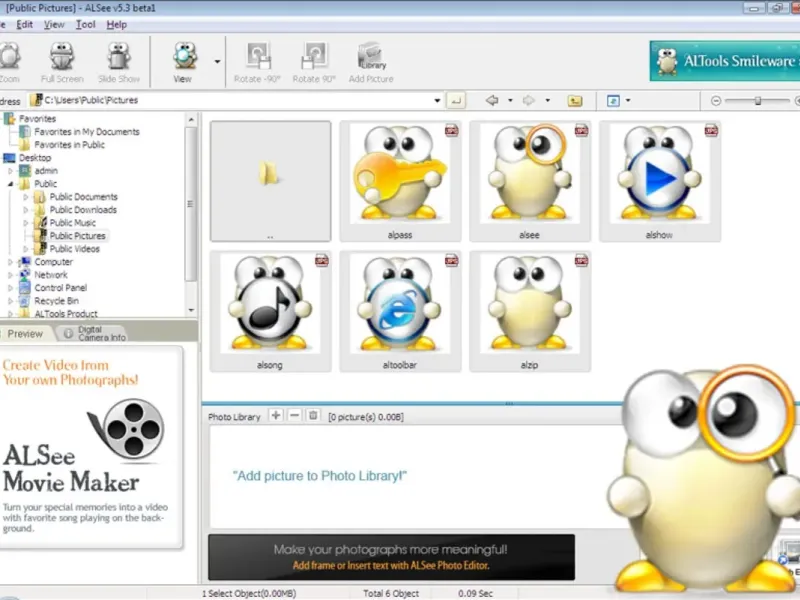Image resolution: width=800 pixels, height=600 pixels.
Task: Select Network in folder tree
Action: coord(51,275)
